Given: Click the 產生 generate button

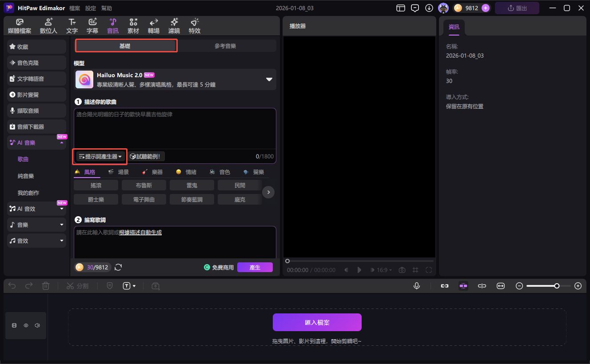Looking at the screenshot, I should (255, 267).
